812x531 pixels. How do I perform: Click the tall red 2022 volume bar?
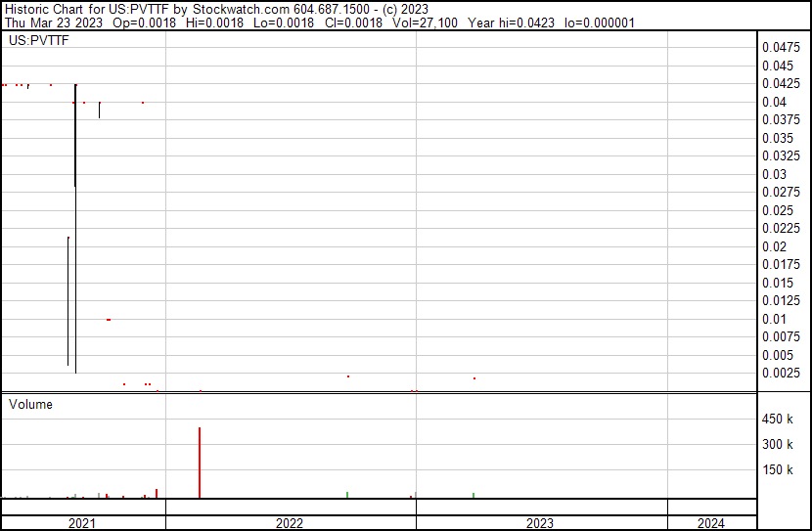coord(200,463)
